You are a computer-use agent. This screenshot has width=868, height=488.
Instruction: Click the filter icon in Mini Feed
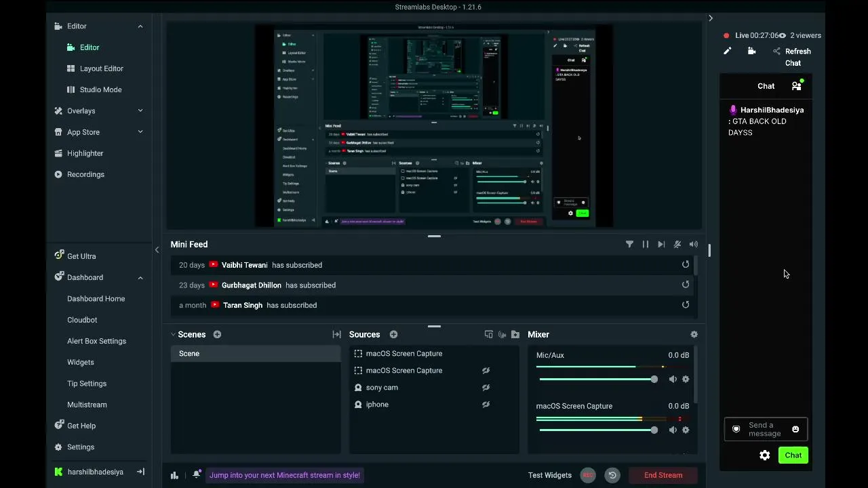point(629,244)
